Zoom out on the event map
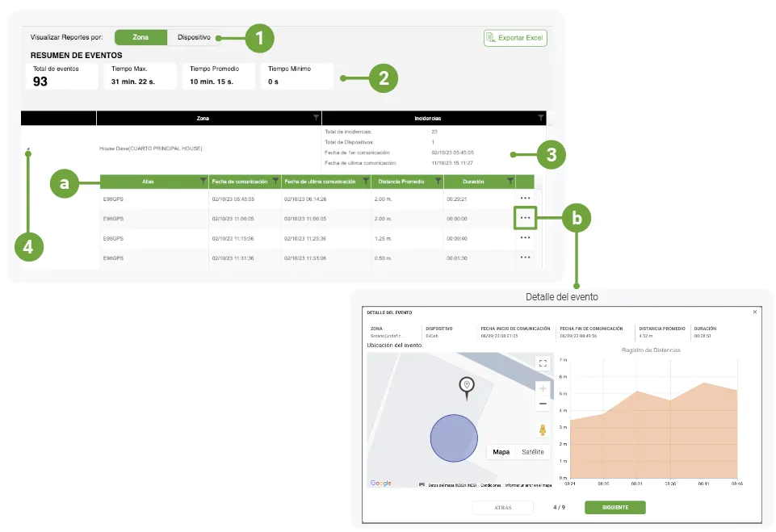776x532 pixels. click(x=543, y=404)
